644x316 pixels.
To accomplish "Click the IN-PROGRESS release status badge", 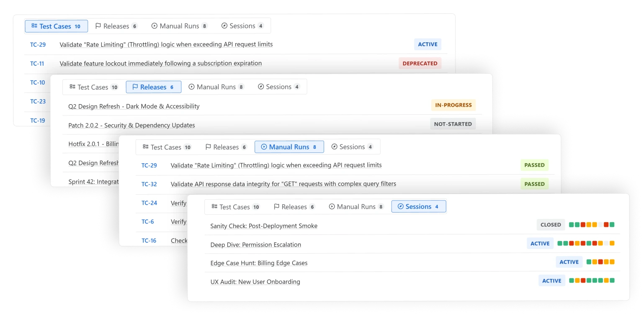I will pyautogui.click(x=453, y=105).
